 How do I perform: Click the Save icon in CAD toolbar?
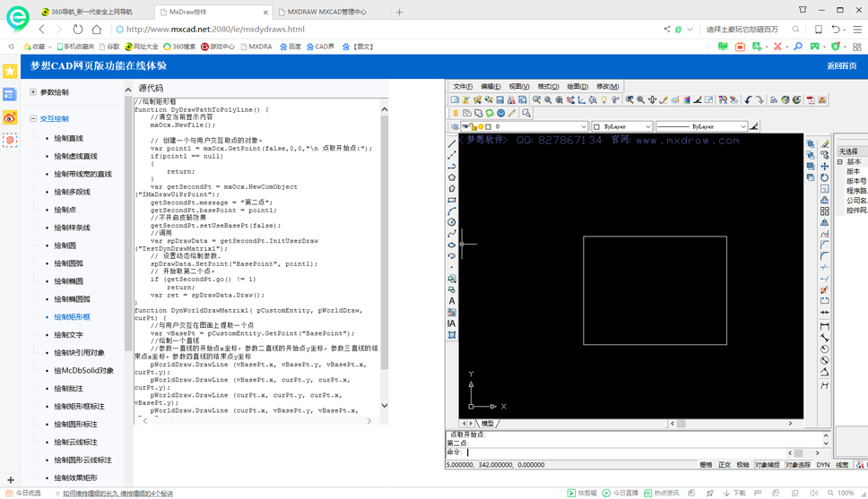click(500, 100)
